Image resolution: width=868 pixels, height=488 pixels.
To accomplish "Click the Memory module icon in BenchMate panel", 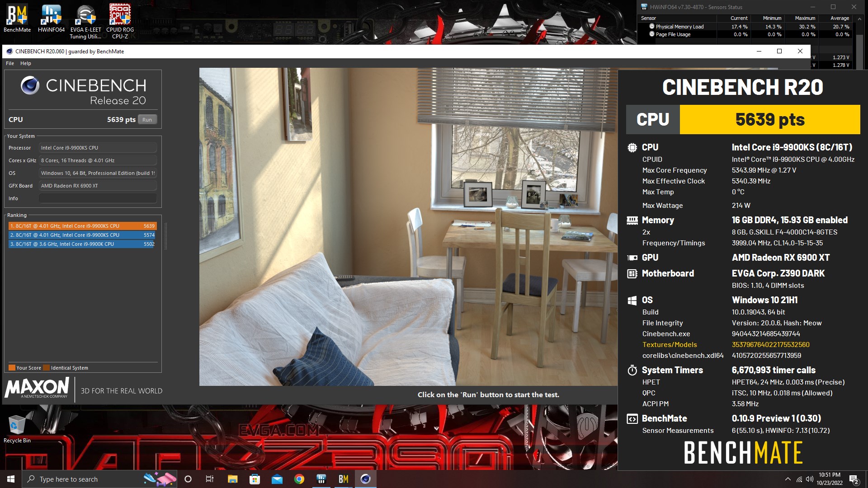I will (x=632, y=220).
